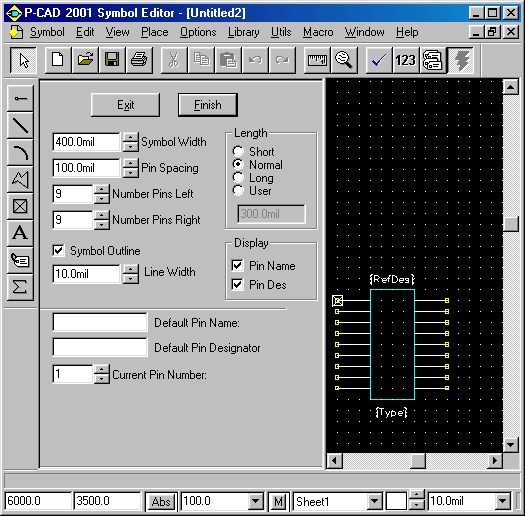The image size is (525, 516).
Task: Open the 123 renumber pins tool
Action: (406, 60)
